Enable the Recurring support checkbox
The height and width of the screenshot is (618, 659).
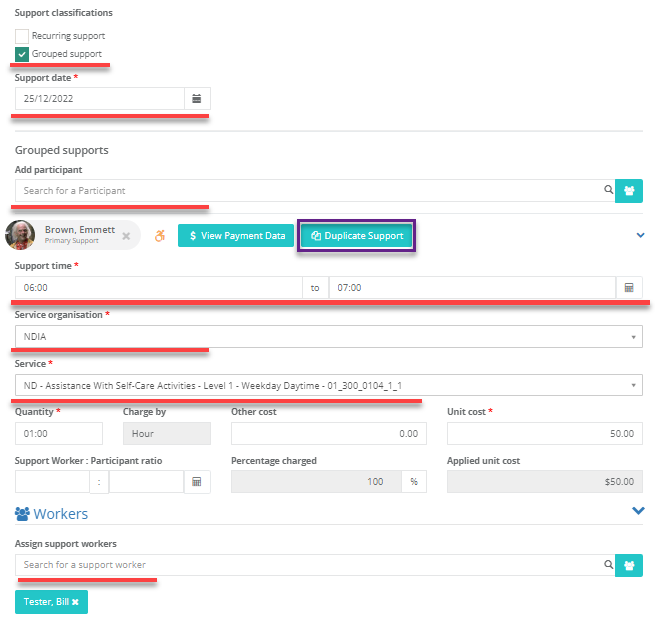click(x=22, y=36)
